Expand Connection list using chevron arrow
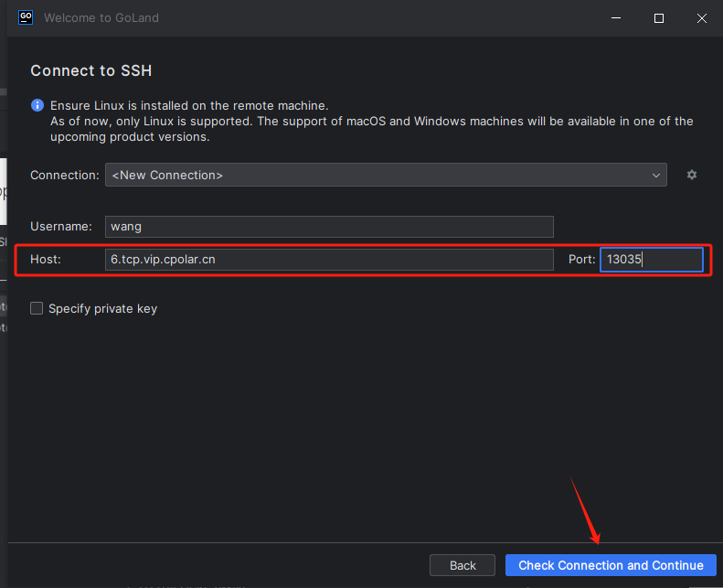This screenshot has height=588, width=723. [x=656, y=175]
